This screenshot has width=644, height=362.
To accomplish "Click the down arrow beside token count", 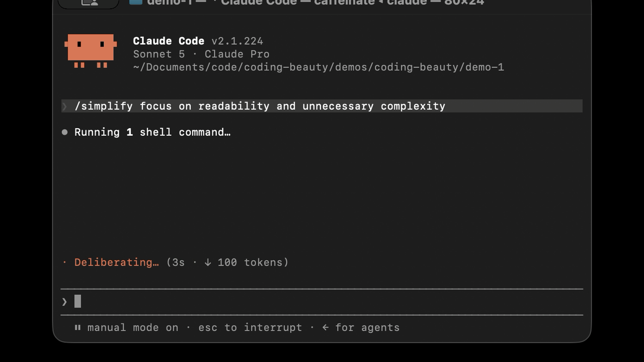I will point(208,262).
